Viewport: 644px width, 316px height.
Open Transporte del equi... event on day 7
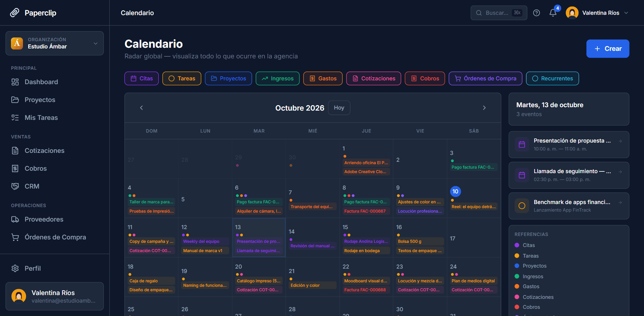point(313,207)
